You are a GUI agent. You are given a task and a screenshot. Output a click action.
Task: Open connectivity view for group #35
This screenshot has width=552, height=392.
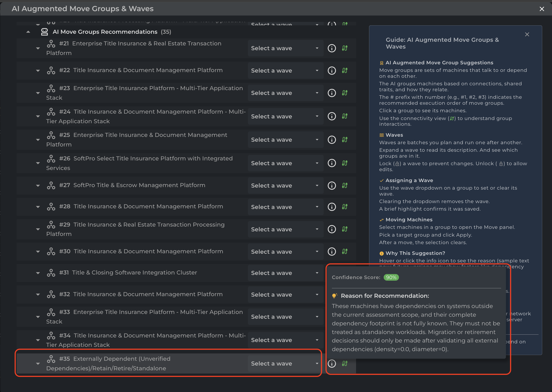pyautogui.click(x=344, y=363)
